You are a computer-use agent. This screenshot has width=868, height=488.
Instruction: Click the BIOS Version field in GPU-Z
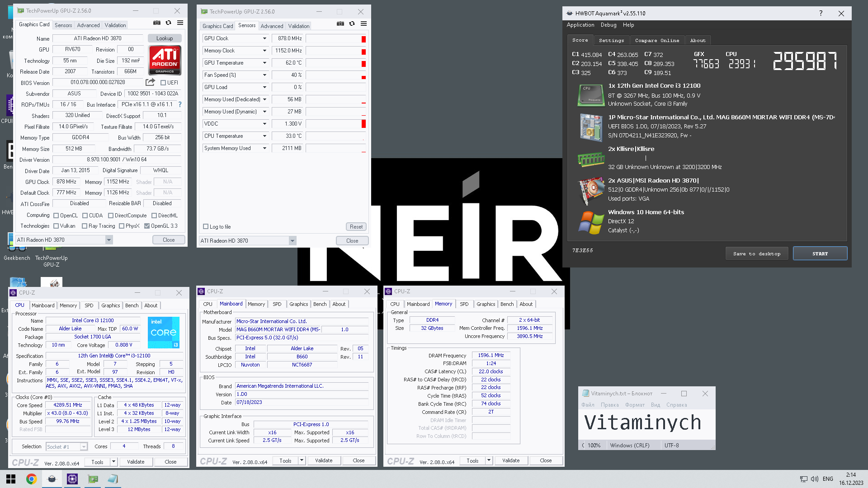point(98,82)
